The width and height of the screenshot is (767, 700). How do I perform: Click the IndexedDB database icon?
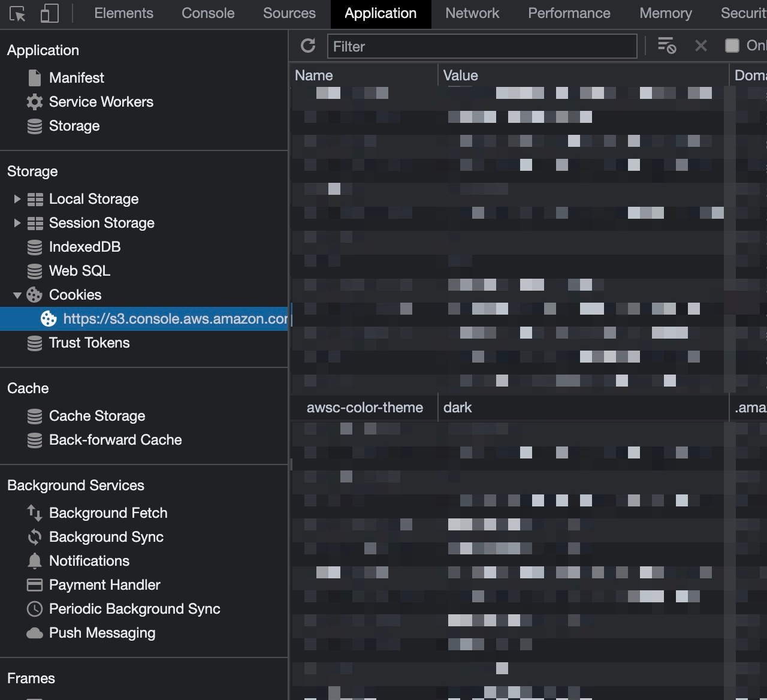(x=35, y=247)
